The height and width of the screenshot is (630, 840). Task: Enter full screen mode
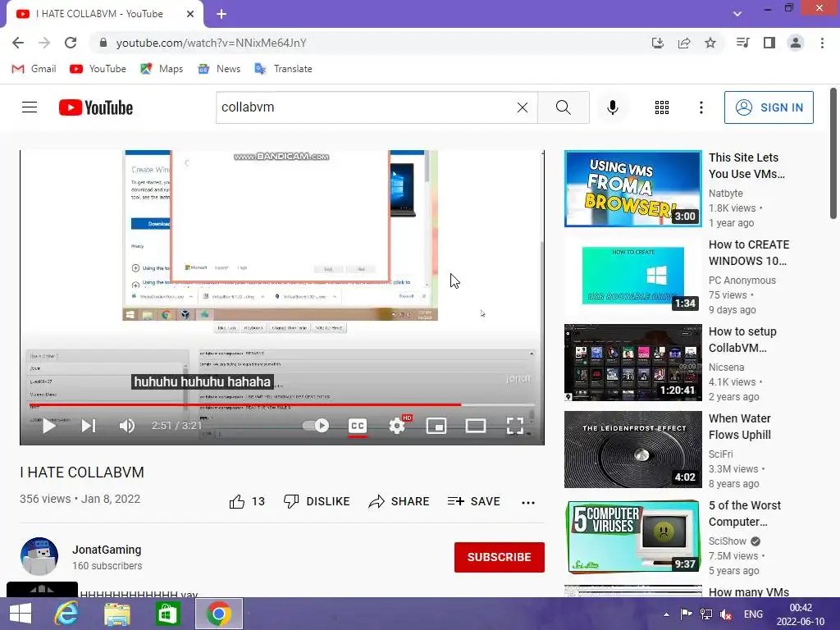pyautogui.click(x=515, y=426)
